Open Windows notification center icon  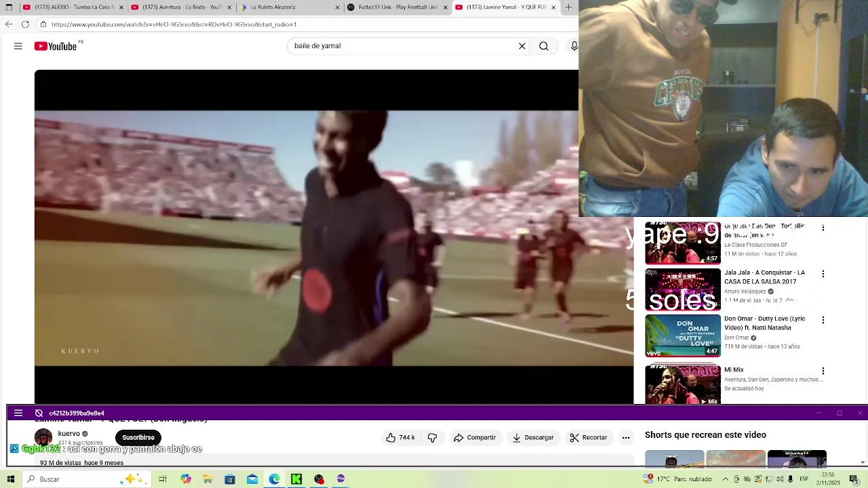pos(854,479)
